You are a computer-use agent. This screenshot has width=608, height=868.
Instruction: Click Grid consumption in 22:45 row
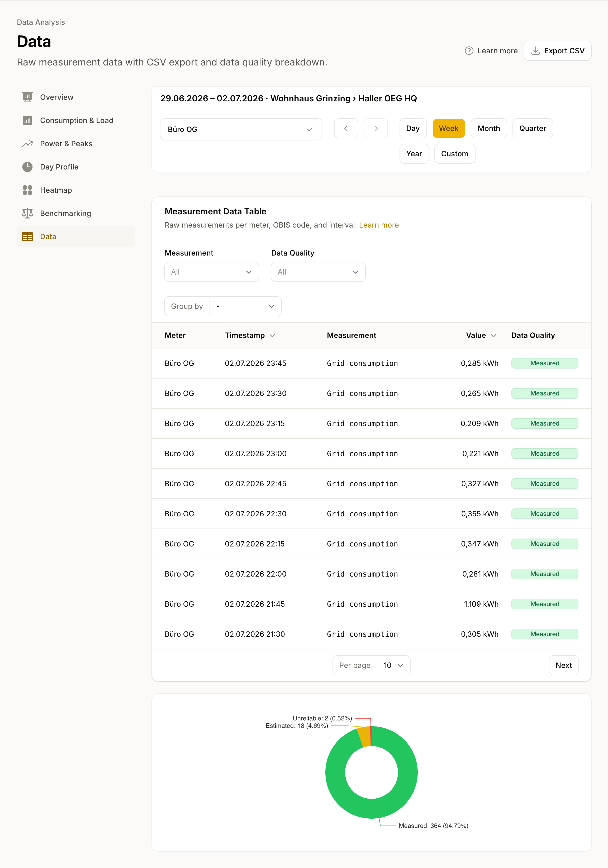tap(362, 484)
